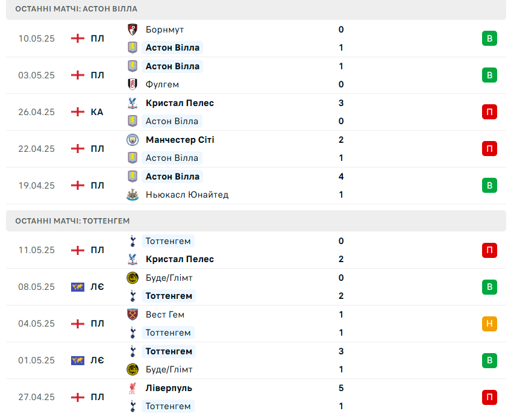Click the red П badge for Liverpool match
The width and height of the screenshot is (514, 420).
[x=489, y=397]
